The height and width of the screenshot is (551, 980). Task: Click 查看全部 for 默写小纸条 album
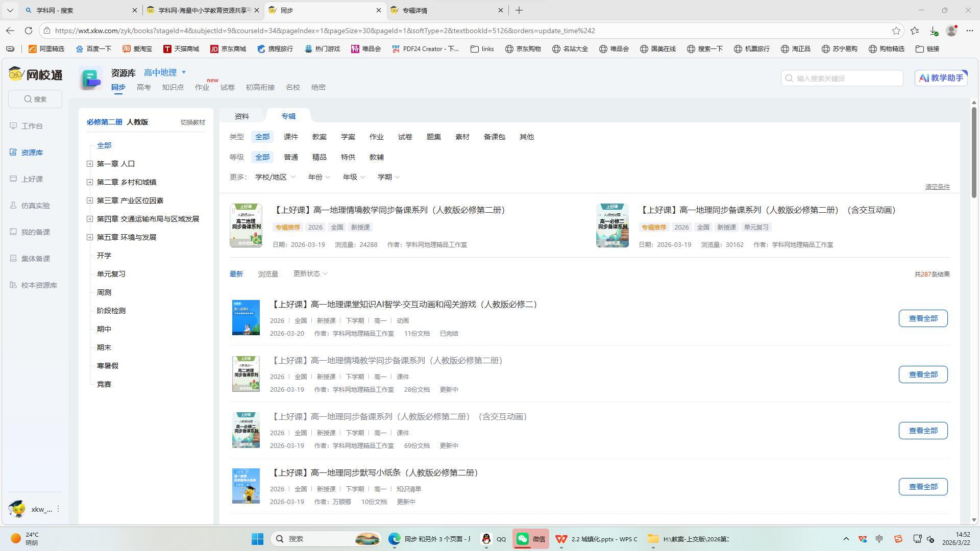tap(922, 487)
